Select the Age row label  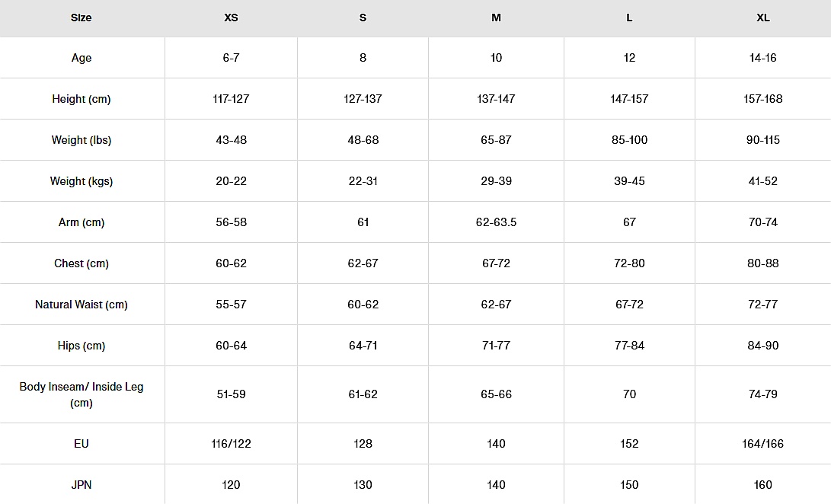click(82, 58)
